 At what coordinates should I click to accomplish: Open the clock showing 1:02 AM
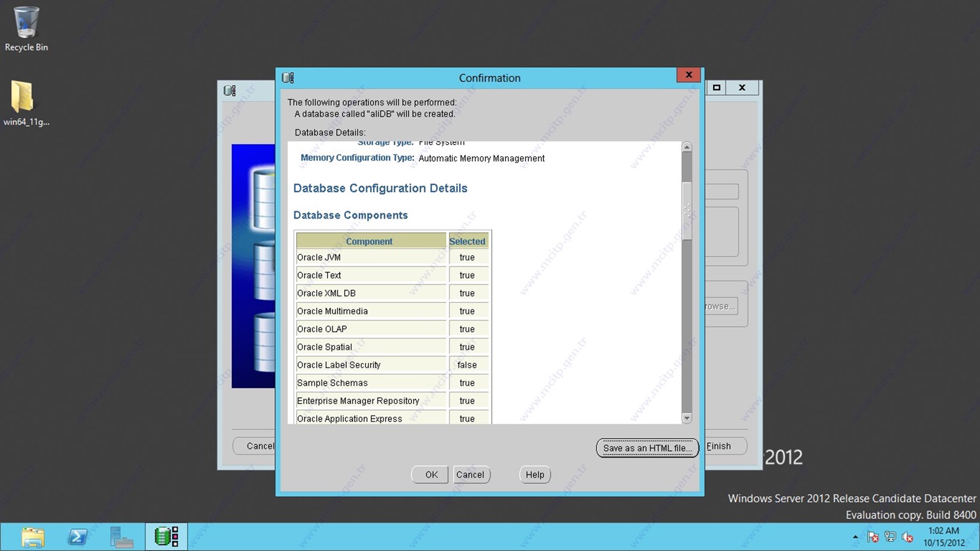pos(944,537)
